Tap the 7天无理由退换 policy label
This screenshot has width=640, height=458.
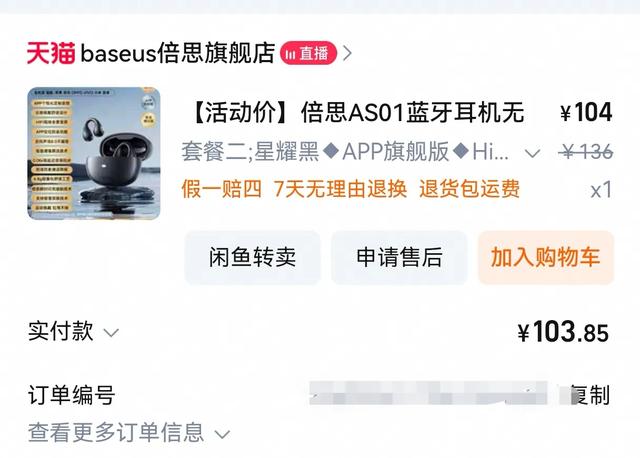[340, 189]
